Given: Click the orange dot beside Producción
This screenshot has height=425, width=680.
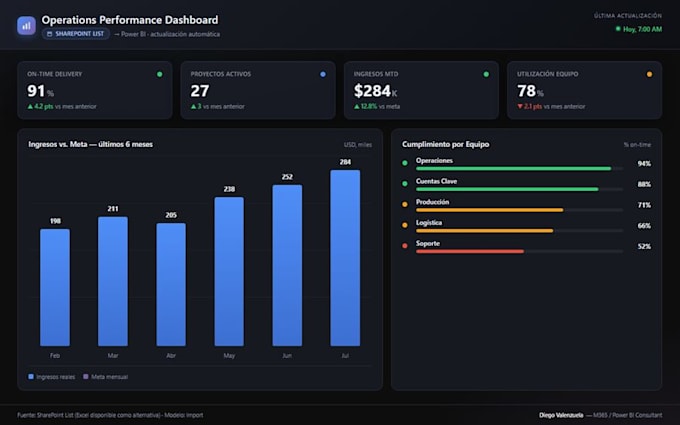Looking at the screenshot, I should 405,204.
